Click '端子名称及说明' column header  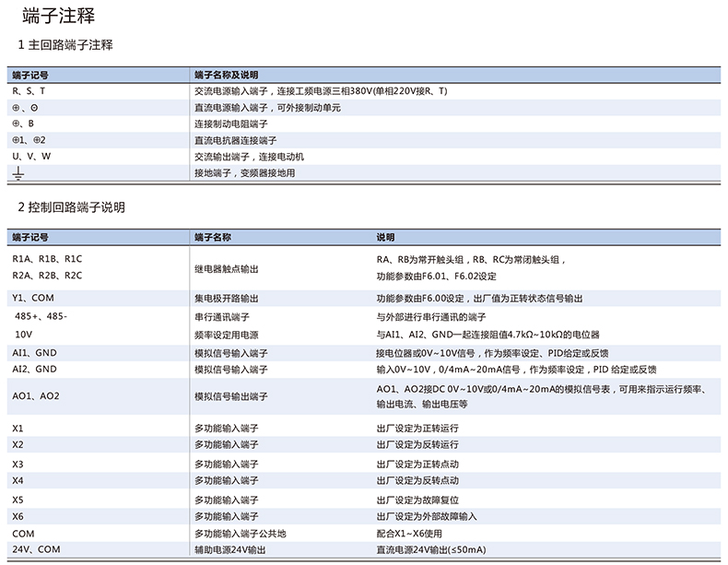(226, 75)
